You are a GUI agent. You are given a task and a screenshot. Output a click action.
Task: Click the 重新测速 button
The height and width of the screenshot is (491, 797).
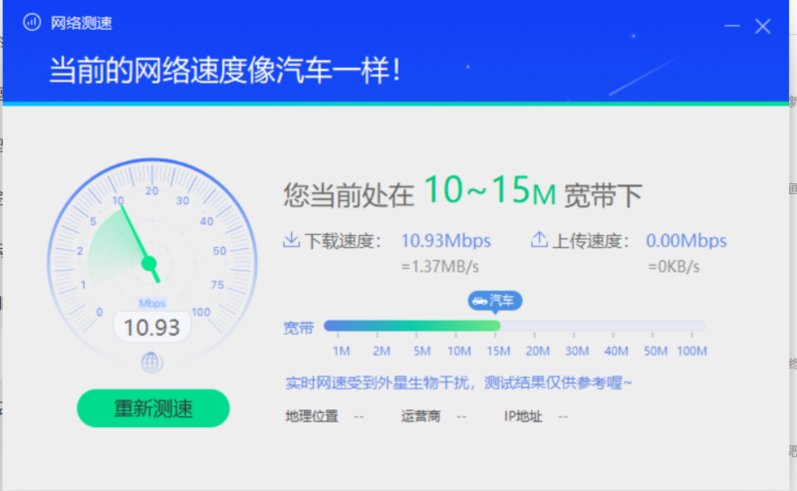click(153, 408)
